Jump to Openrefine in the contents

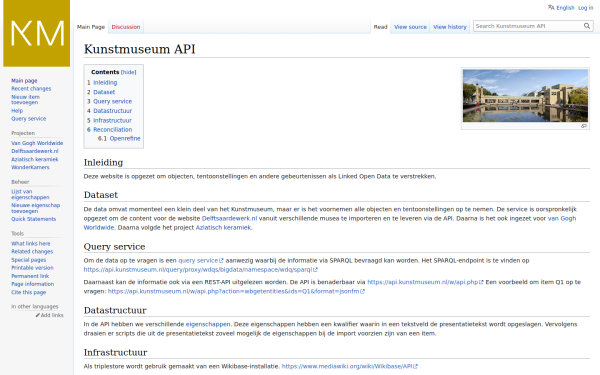click(125, 139)
